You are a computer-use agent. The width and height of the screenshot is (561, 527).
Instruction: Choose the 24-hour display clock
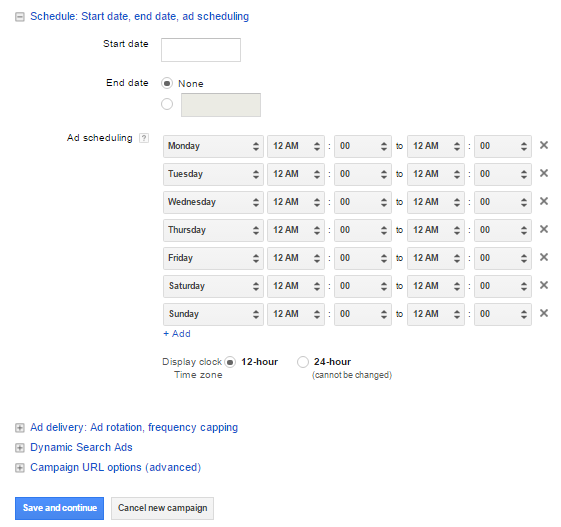pyautogui.click(x=303, y=362)
